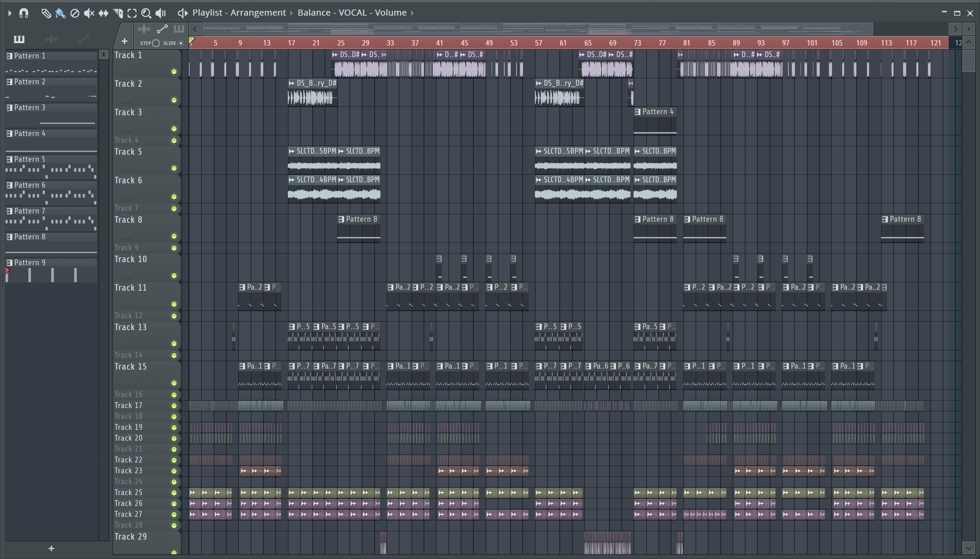980x559 pixels.
Task: Toggle the snap magnet icon
Action: tap(24, 14)
